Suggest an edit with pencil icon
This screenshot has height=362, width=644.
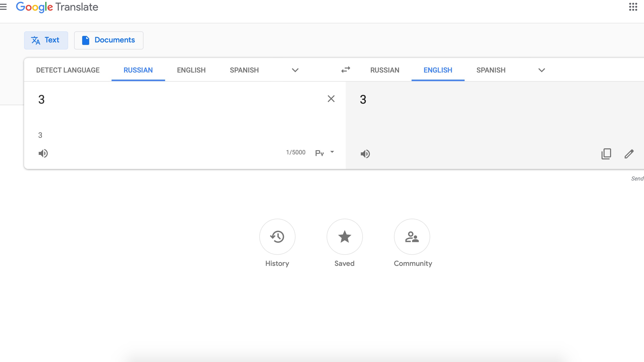tap(629, 154)
